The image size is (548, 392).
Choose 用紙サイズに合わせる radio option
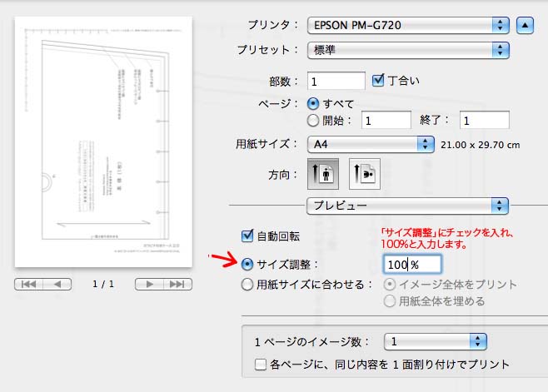tap(247, 285)
